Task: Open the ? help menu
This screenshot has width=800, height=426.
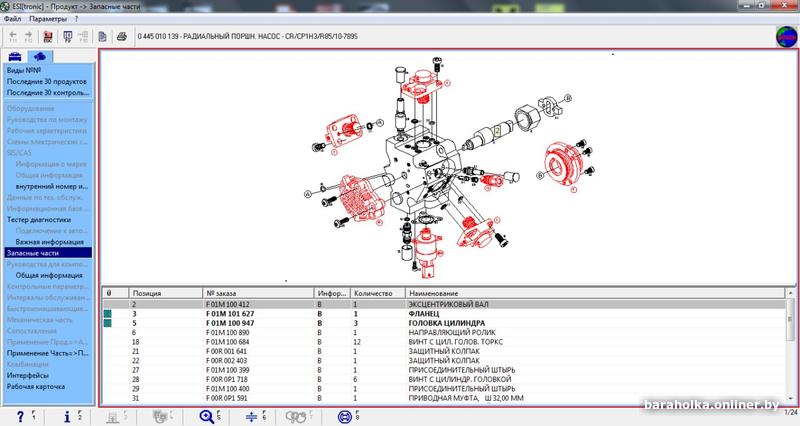Action: tap(77, 19)
